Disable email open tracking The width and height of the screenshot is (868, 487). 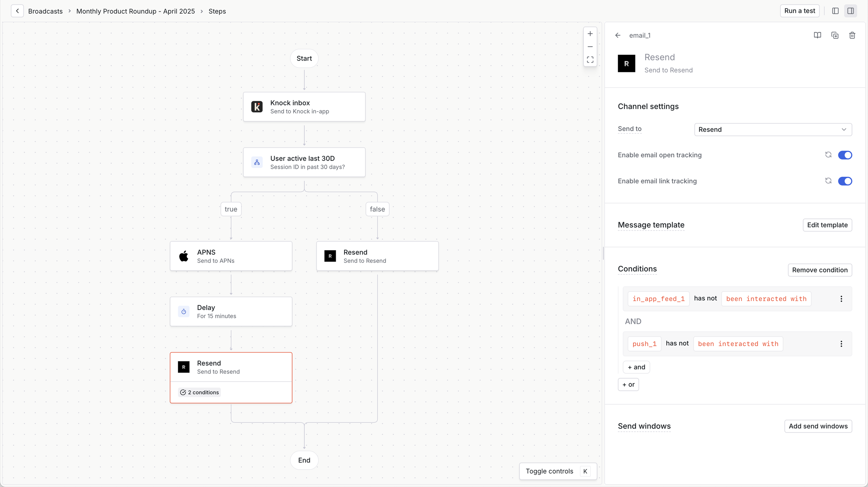click(845, 155)
